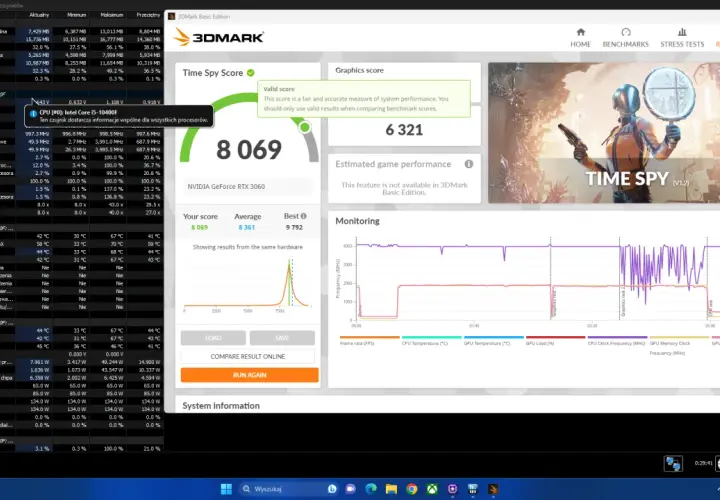Click the System information heading
The width and height of the screenshot is (720, 500).
click(221, 405)
